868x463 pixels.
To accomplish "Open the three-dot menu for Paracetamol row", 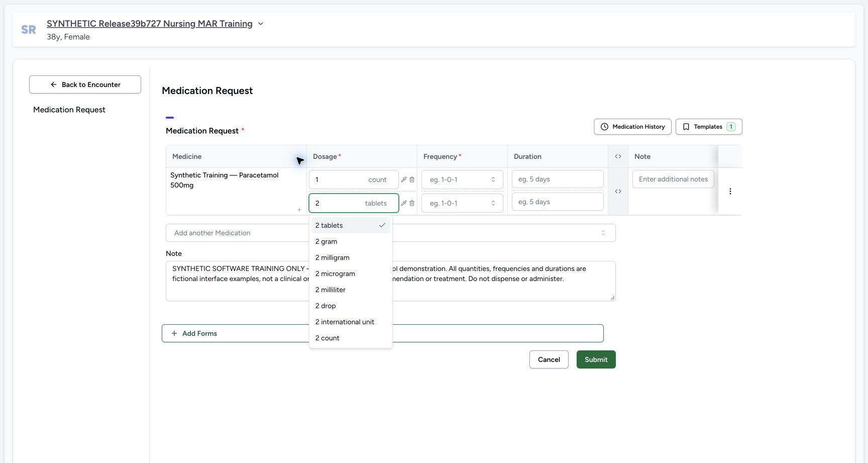I will pos(730,191).
